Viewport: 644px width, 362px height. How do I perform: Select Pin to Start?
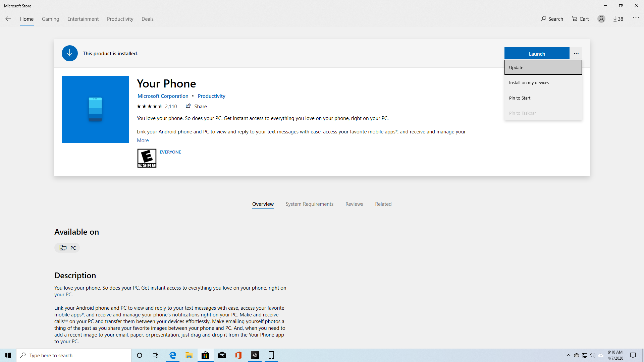pyautogui.click(x=543, y=98)
